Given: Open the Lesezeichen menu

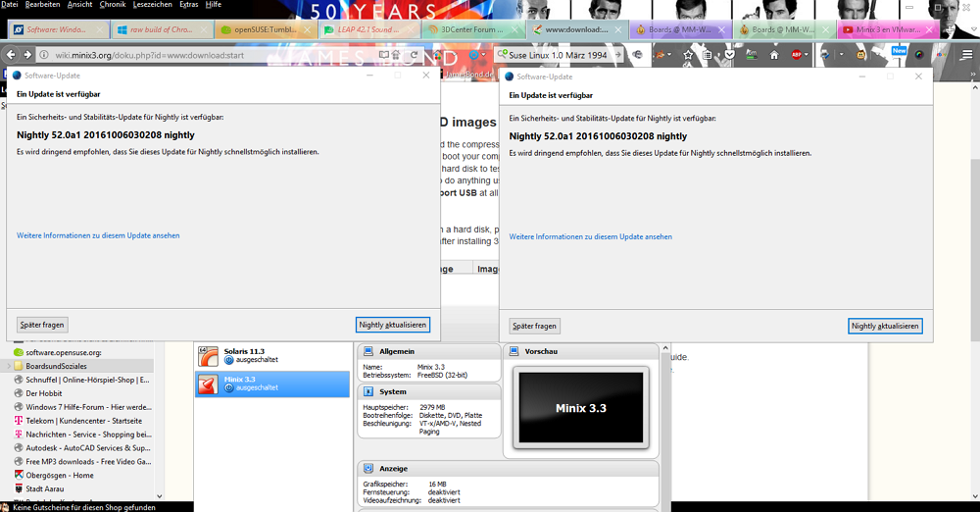Looking at the screenshot, I should pos(153,4).
